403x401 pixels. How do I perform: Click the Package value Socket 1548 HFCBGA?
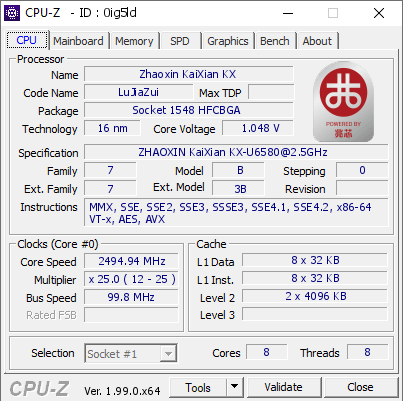(x=189, y=110)
